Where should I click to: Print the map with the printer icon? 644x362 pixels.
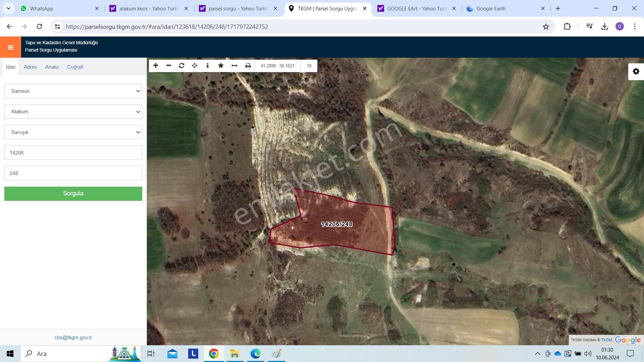pos(248,66)
